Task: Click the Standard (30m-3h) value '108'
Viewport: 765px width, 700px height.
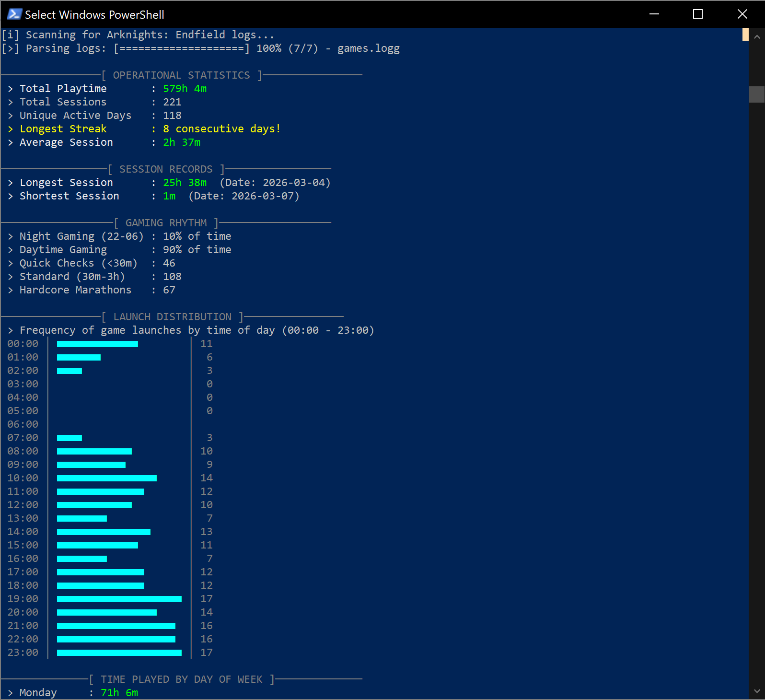Action: (172, 277)
